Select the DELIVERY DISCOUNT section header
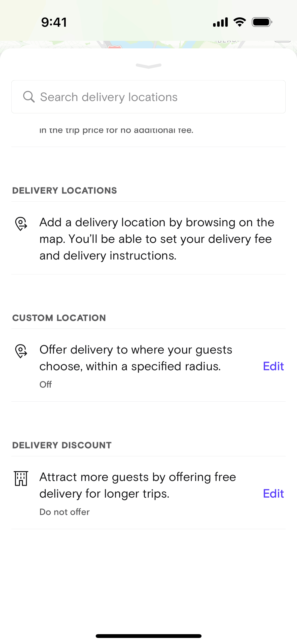Viewport: 297px width, 644px height. (x=62, y=445)
